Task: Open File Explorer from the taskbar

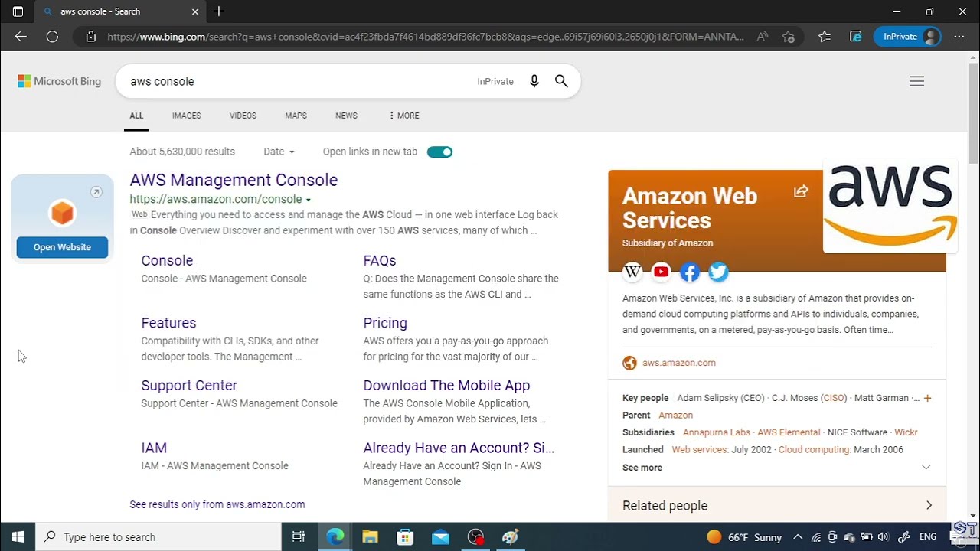Action: click(370, 537)
